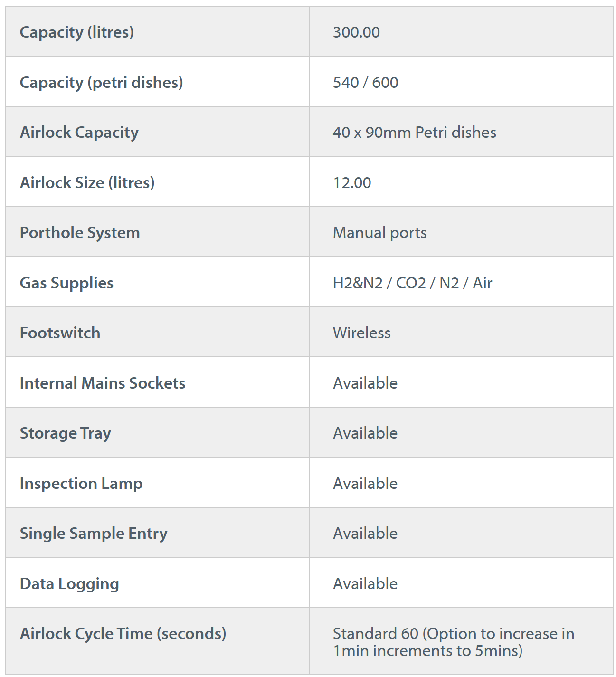The width and height of the screenshot is (616, 677).
Task: Click the Inspection Lamp label
Action: coord(81,484)
